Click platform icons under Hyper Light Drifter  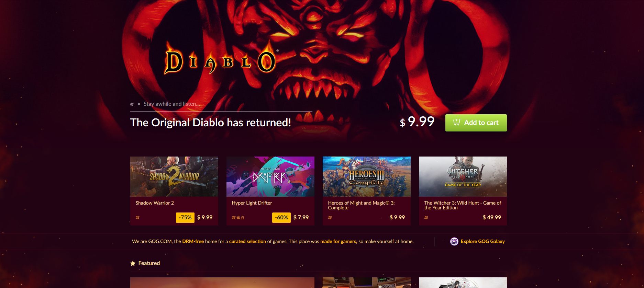(238, 218)
